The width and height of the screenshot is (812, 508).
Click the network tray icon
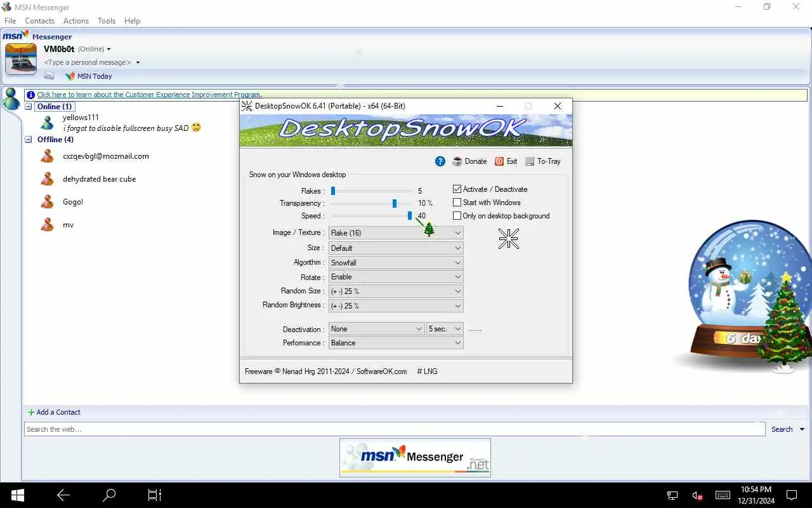tap(672, 495)
